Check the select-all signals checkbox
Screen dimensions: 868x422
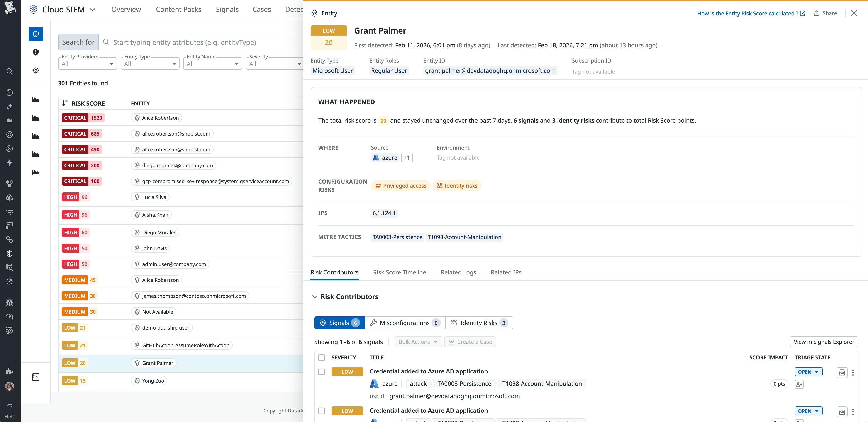[322, 357]
